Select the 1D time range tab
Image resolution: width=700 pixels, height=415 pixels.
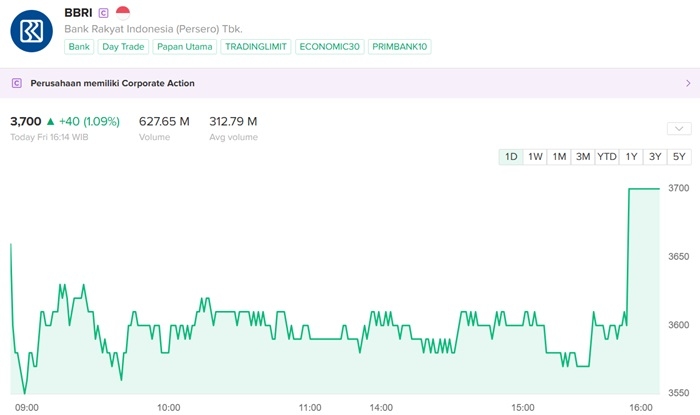pos(511,157)
